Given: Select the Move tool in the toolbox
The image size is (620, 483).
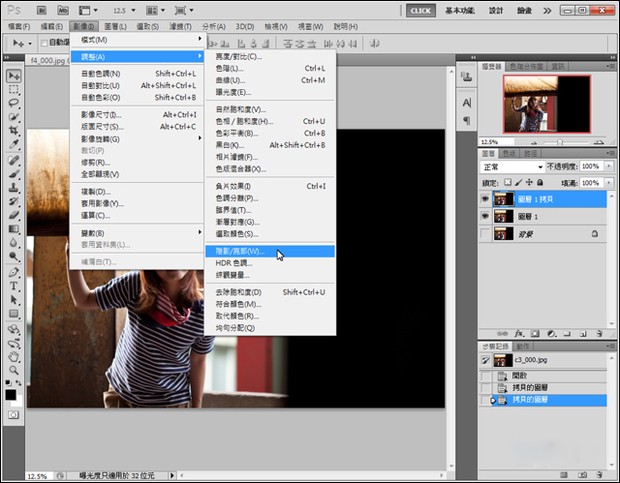Looking at the screenshot, I should 14,76.
